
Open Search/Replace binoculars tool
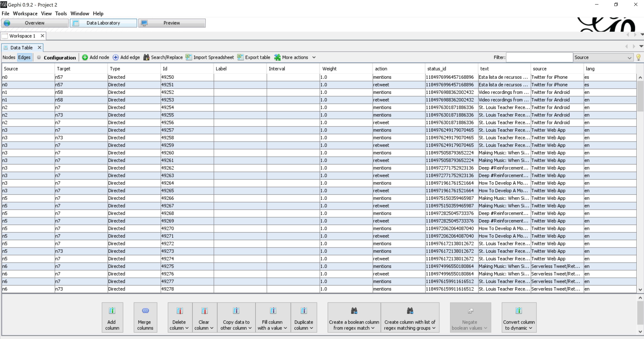[146, 57]
